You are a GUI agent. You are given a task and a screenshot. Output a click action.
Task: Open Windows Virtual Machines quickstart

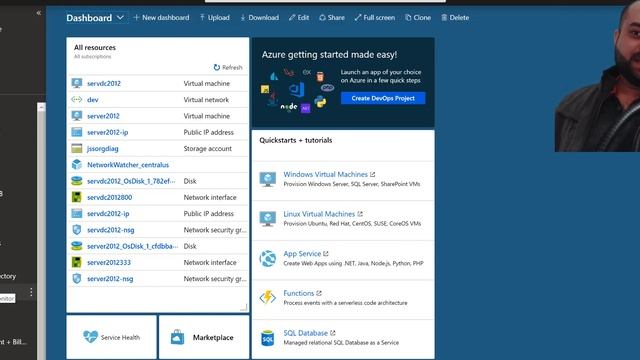pos(325,174)
